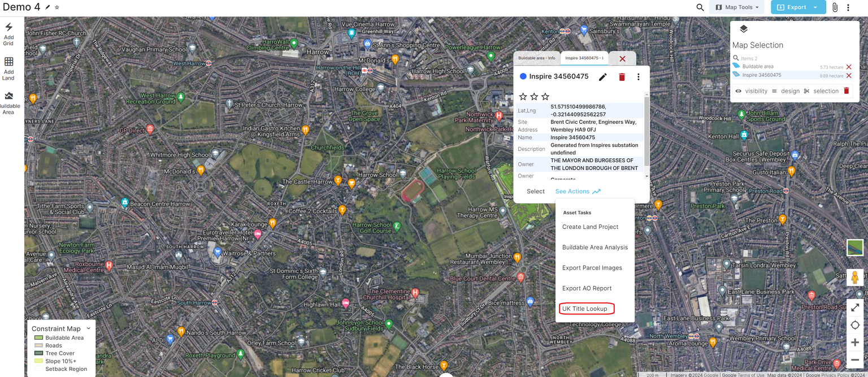The image size is (868, 377).
Task: Choose UK Title Lookup from Asset Tasks
Action: coord(585,309)
